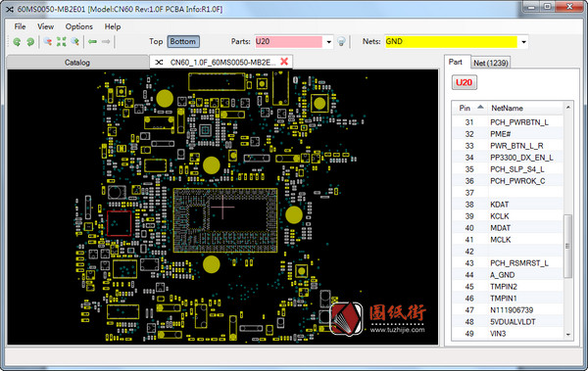Open the Parts dropdown list
Viewport: 588px width, 371px height.
click(x=329, y=41)
